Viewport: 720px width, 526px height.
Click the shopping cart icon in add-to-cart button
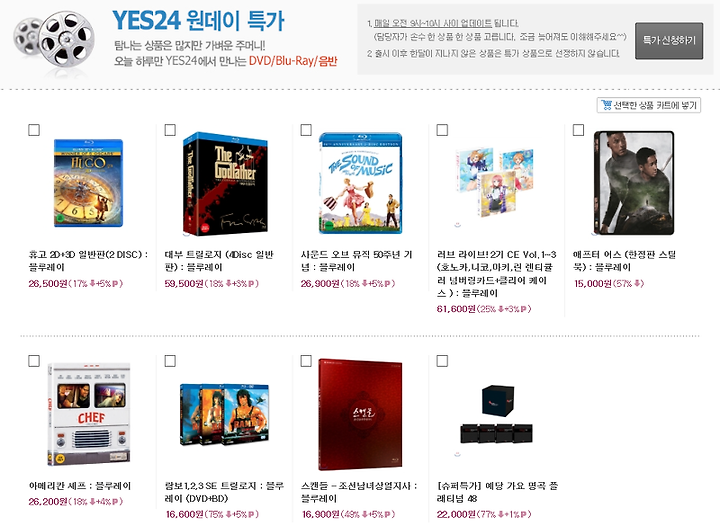point(606,105)
